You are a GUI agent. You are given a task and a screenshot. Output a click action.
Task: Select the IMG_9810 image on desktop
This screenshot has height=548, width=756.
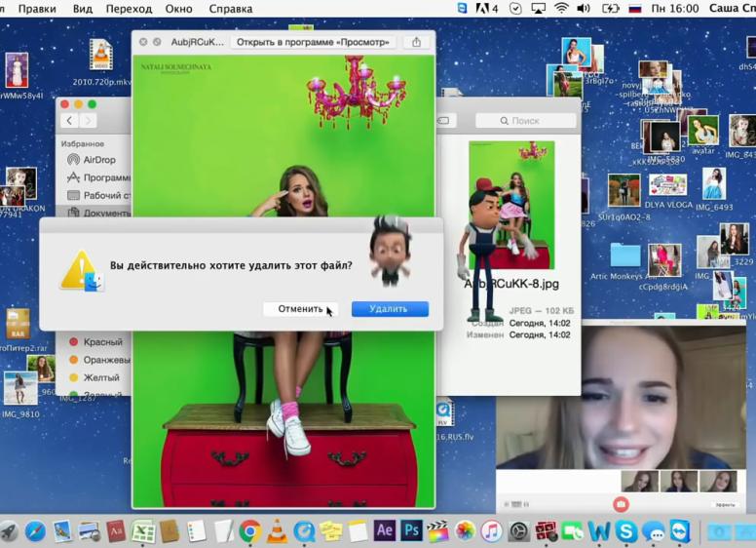[20, 388]
